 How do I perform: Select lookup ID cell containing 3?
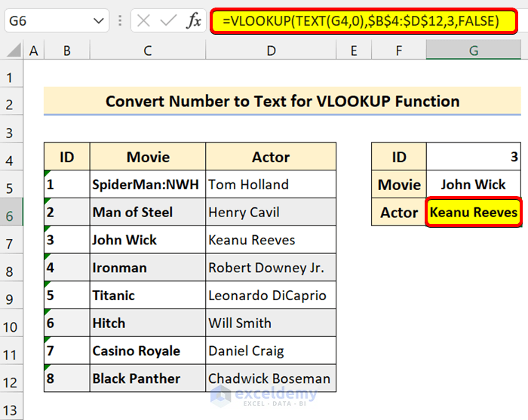click(474, 157)
